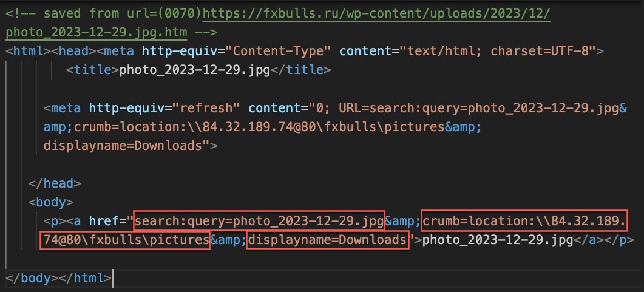Click the closing title tag
Screen dimensions: 644x292
(x=300, y=70)
